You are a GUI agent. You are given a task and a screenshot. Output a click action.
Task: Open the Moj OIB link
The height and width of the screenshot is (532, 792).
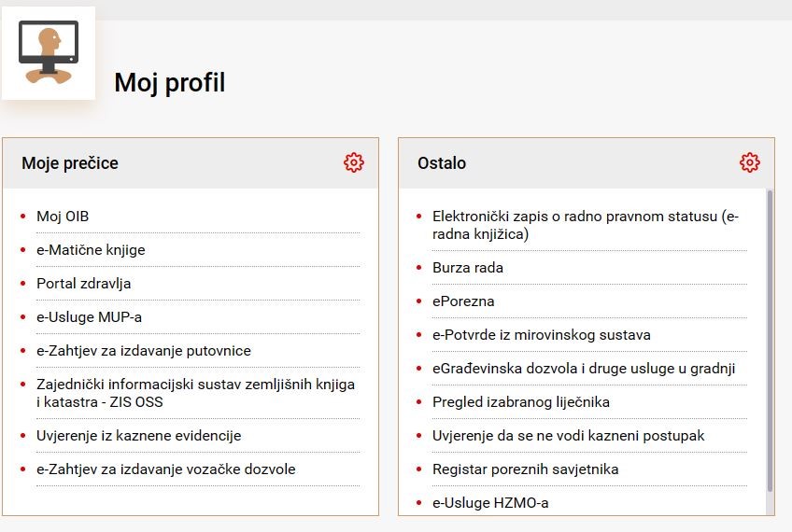point(63,216)
